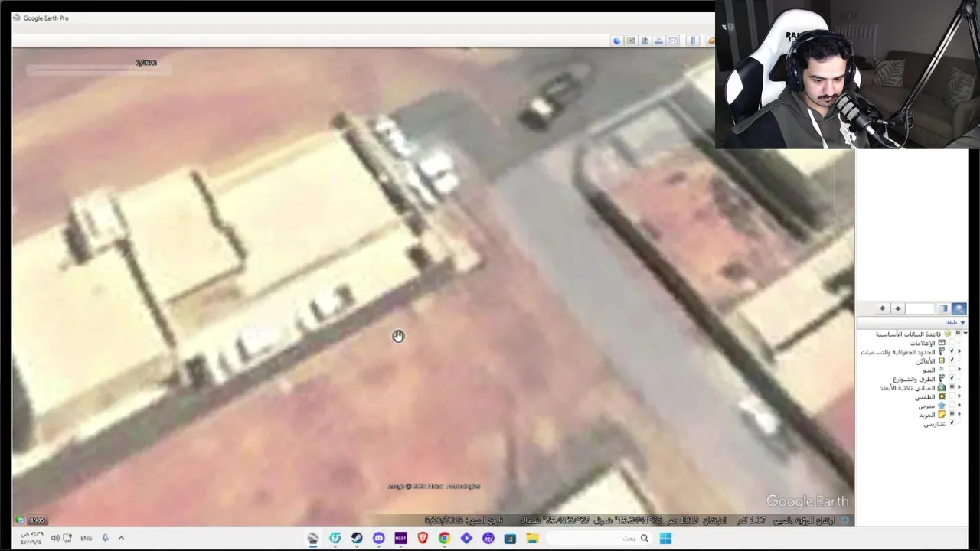980x551 pixels.
Task: Open Google Chrome from the taskbar
Action: pos(444,538)
